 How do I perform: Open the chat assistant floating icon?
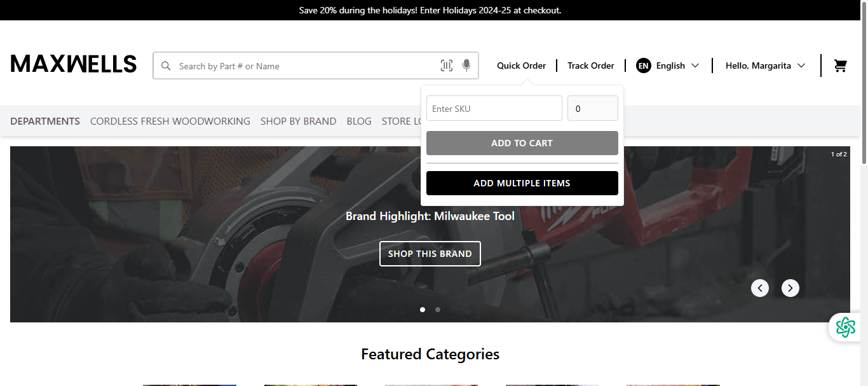point(846,327)
